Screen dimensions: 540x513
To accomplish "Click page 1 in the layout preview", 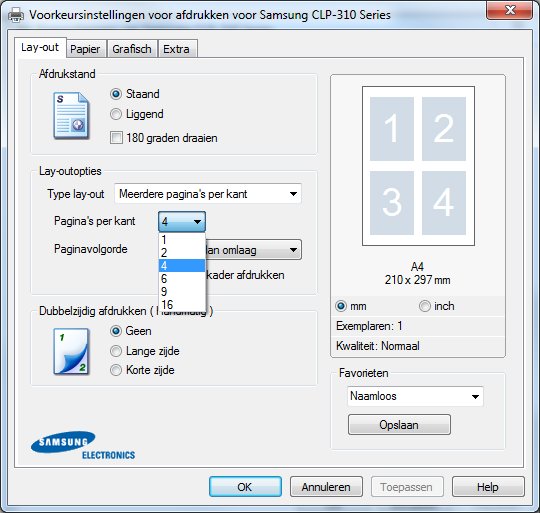I will pos(392,129).
